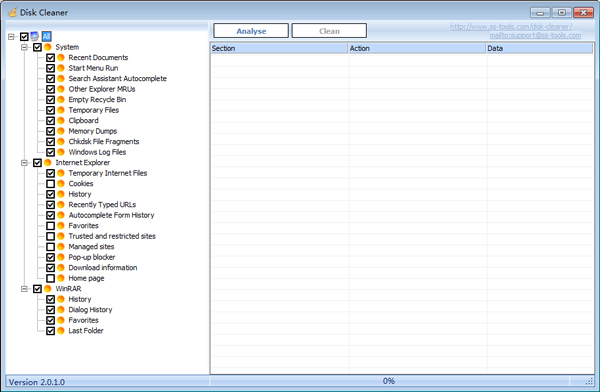600x392 pixels.
Task: Maximize the Disk Cleaner window
Action: (562, 13)
